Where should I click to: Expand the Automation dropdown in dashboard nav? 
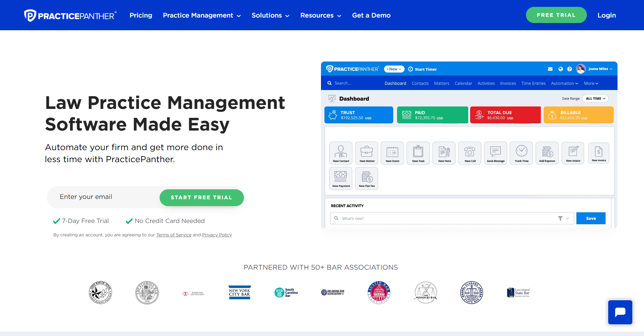point(565,83)
